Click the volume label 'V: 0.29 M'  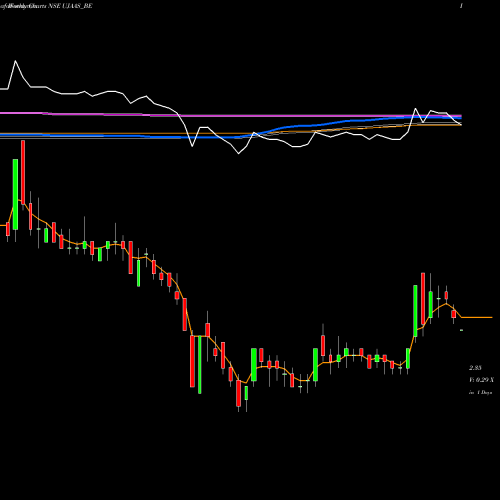pos(481,380)
